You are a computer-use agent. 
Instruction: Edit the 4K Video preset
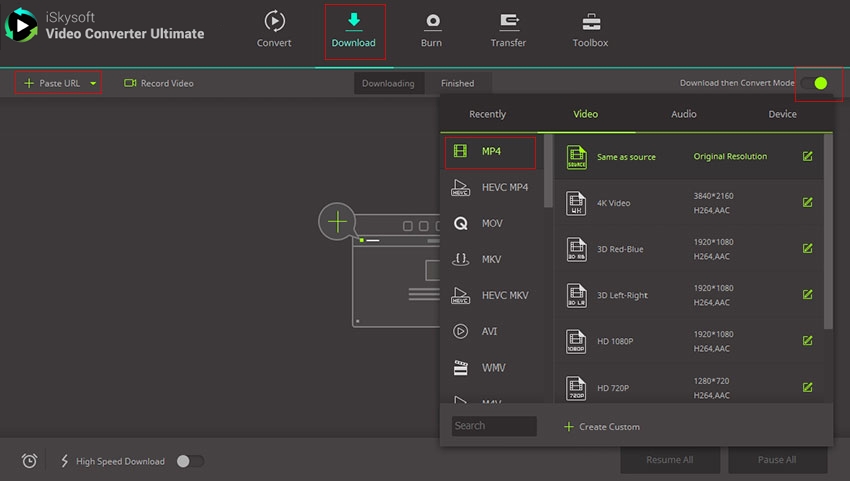tap(807, 203)
